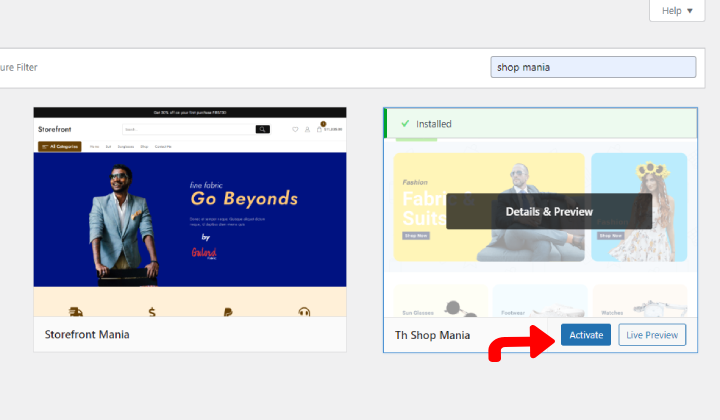
Task: Click the green checkmark in the Installed notice
Action: click(405, 123)
